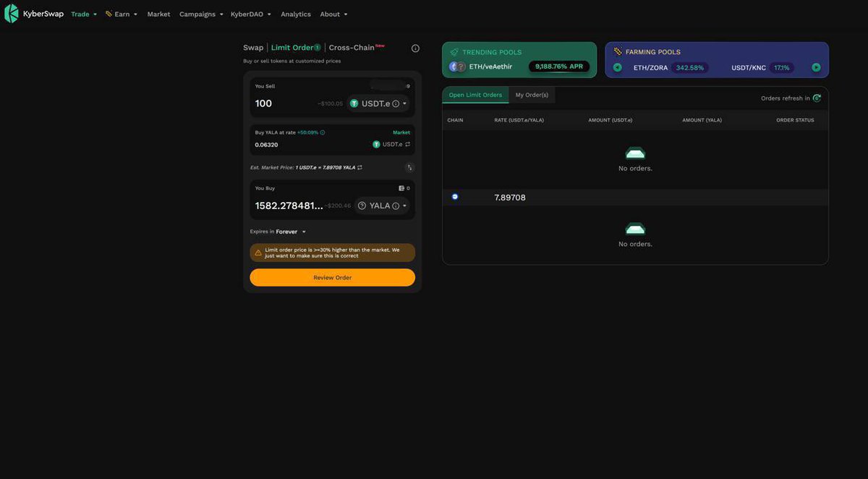Screen dimensions: 868x479
Task: Click the wallet balance icon in You Buy
Action: [401, 188]
